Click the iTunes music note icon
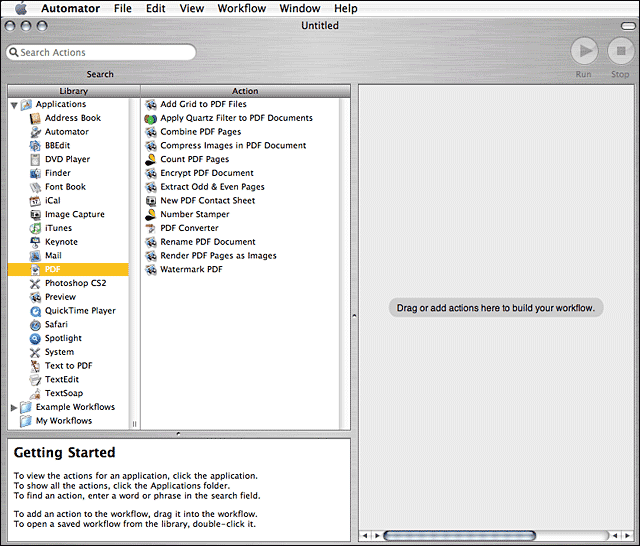Screen dimensions: 640x546 [35, 229]
